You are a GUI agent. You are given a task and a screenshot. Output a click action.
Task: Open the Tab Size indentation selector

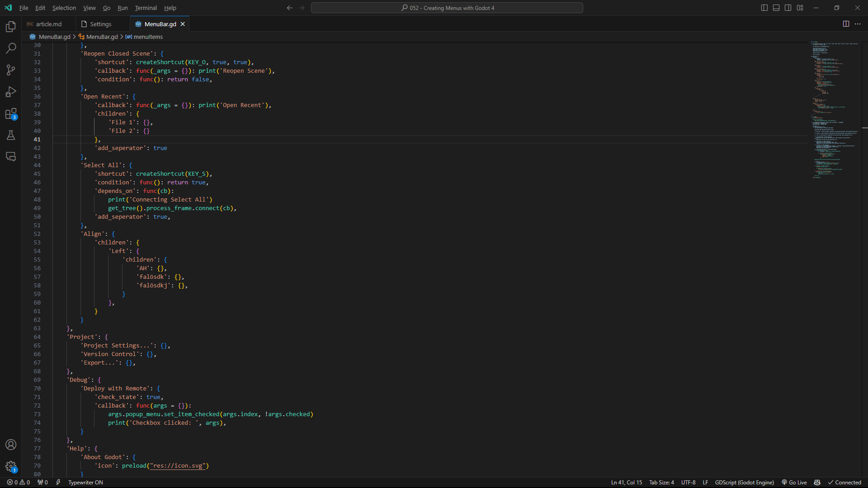661,483
